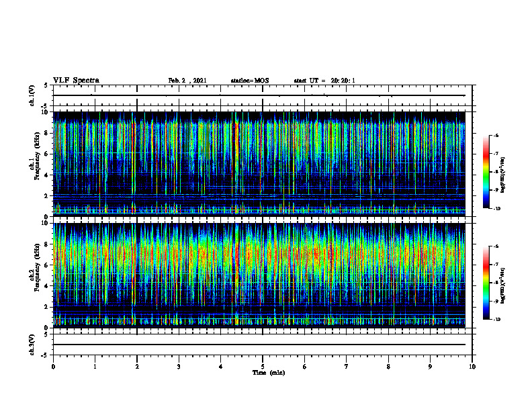Click the "ch.1(V)" axis label
This screenshot has height=411, width=532.
[x=32, y=95]
